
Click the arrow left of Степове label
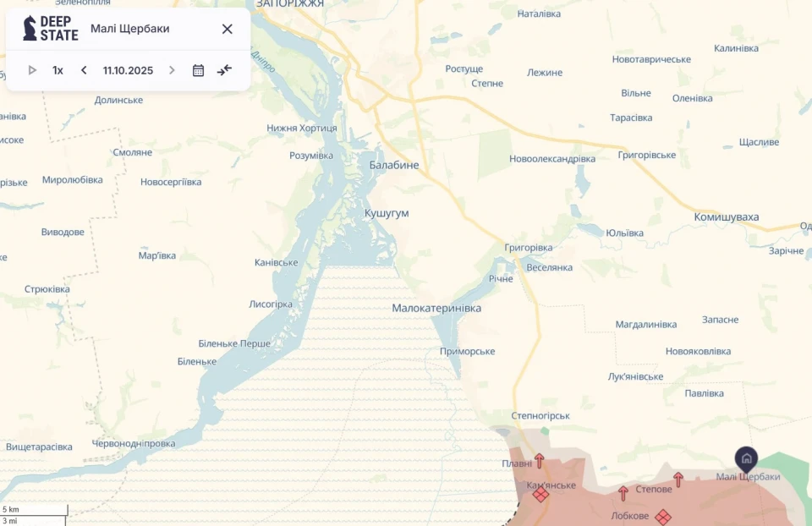pos(623,493)
